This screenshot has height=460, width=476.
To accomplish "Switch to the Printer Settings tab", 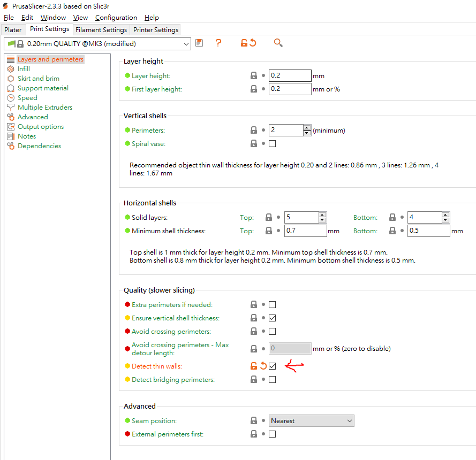I will click(155, 30).
